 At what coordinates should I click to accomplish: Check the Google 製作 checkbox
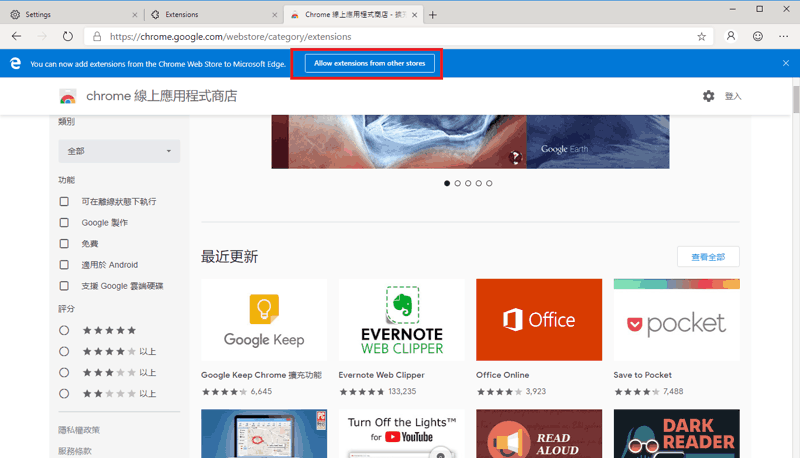click(64, 222)
